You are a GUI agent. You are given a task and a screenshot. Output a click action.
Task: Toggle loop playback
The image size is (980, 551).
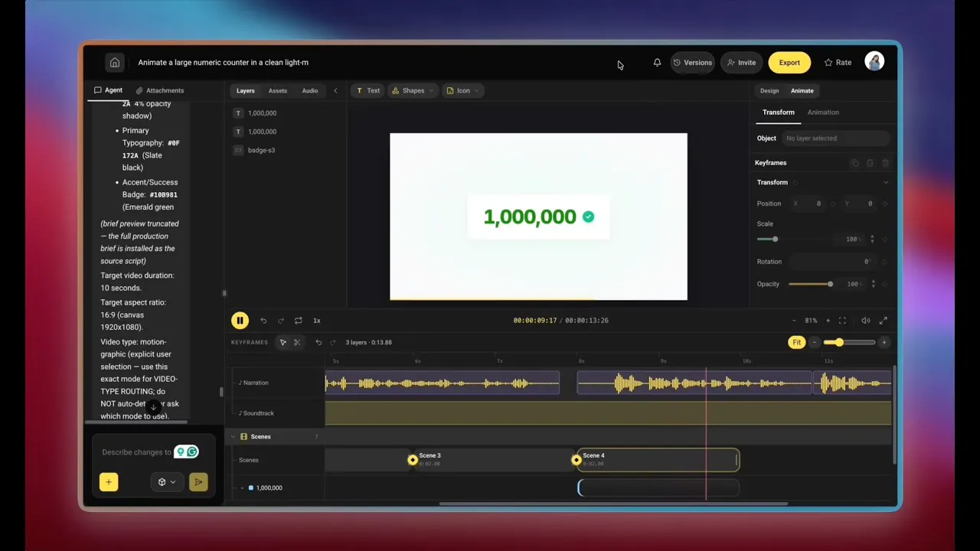click(x=298, y=321)
